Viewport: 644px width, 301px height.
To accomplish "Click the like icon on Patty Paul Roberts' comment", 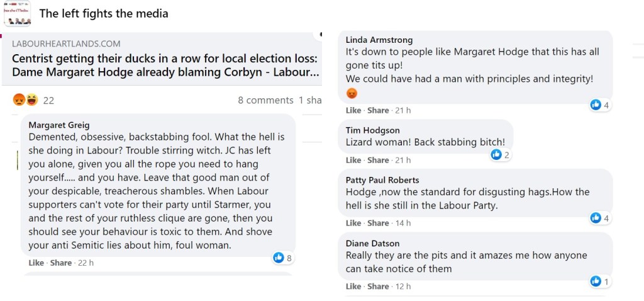I will tap(596, 218).
